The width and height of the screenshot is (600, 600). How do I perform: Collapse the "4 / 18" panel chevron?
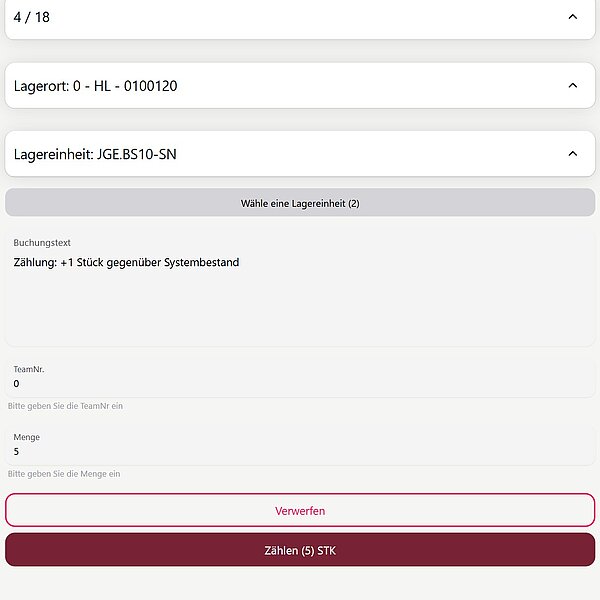[x=572, y=17]
